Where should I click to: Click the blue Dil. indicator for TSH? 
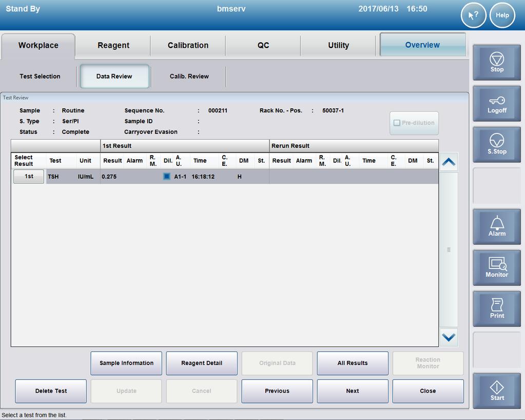pyautogui.click(x=166, y=176)
